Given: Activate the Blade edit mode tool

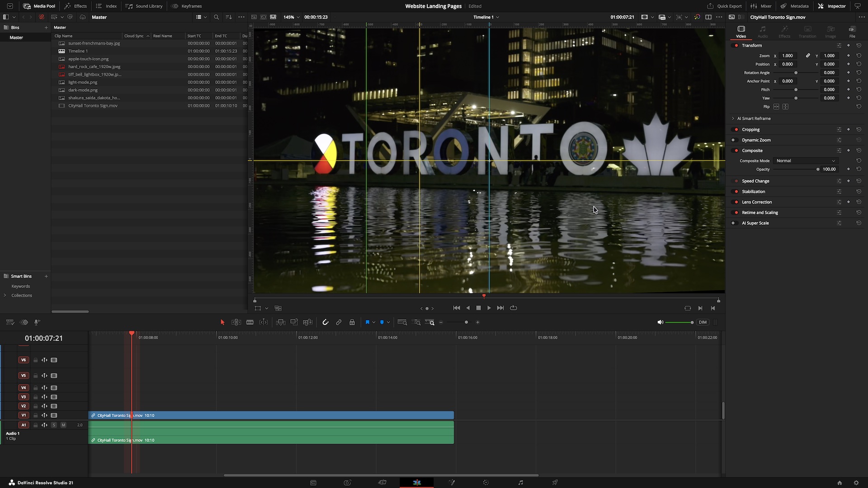Looking at the screenshot, I should coord(250,322).
